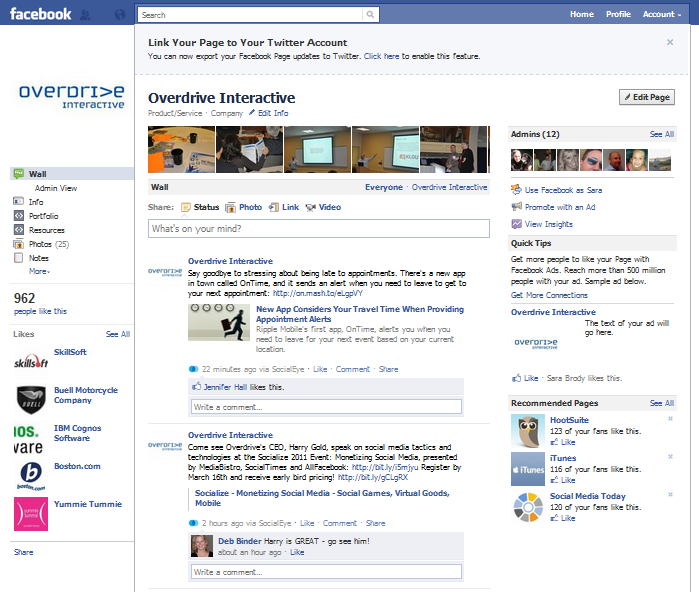The height and width of the screenshot is (592, 699).
Task: Open Get More Connections
Action: click(x=549, y=295)
